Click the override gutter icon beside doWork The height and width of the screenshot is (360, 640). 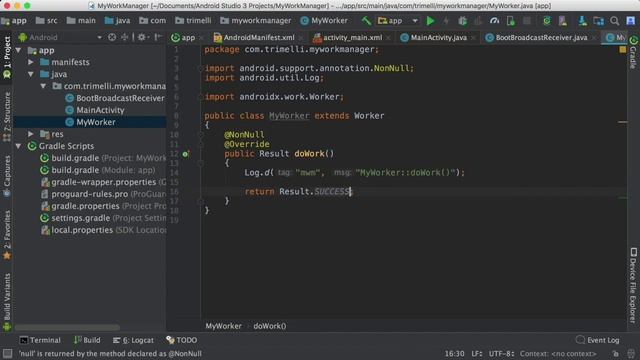[186, 154]
